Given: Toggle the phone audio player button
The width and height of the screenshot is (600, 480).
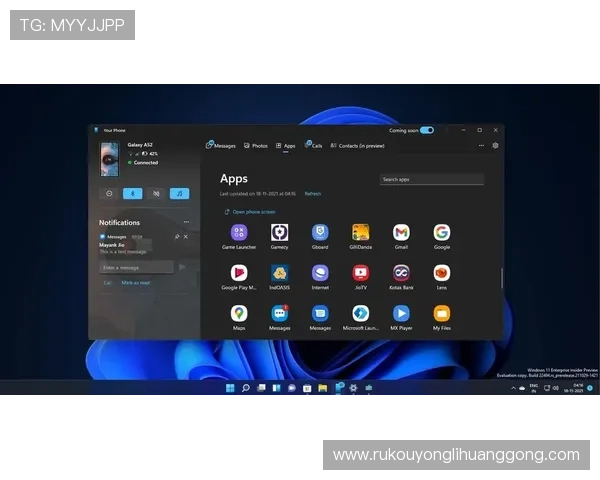Looking at the screenshot, I should click(179, 193).
